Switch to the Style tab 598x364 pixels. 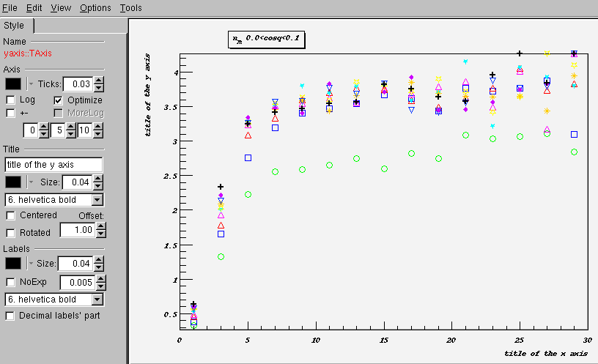coord(14,26)
